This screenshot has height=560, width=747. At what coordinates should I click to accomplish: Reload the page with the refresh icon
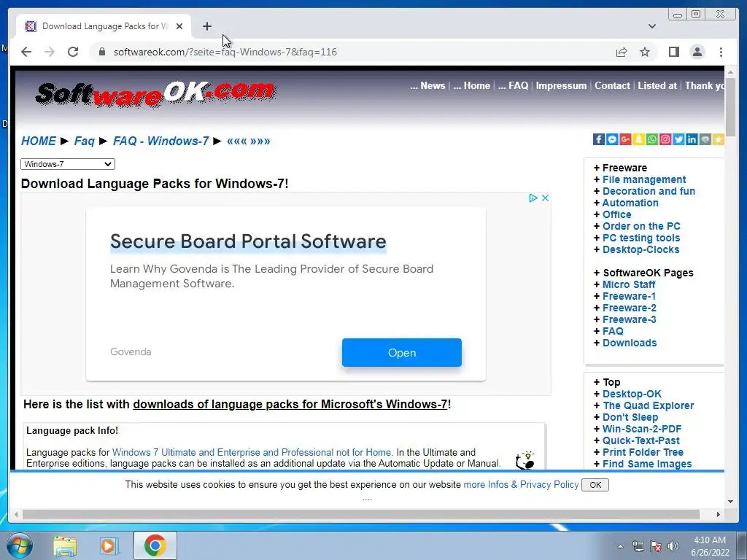click(x=73, y=52)
